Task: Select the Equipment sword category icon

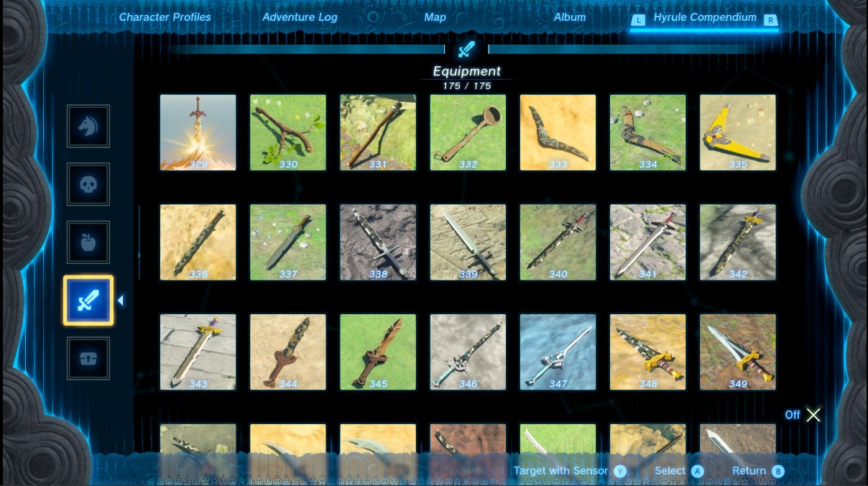Action: 88,301
